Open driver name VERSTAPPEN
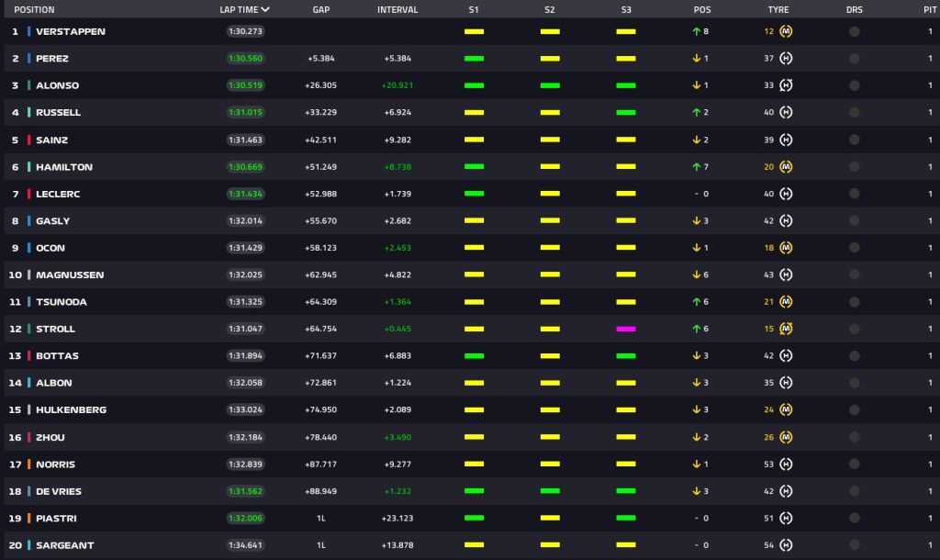Screen dimensions: 940x560 tap(71, 31)
